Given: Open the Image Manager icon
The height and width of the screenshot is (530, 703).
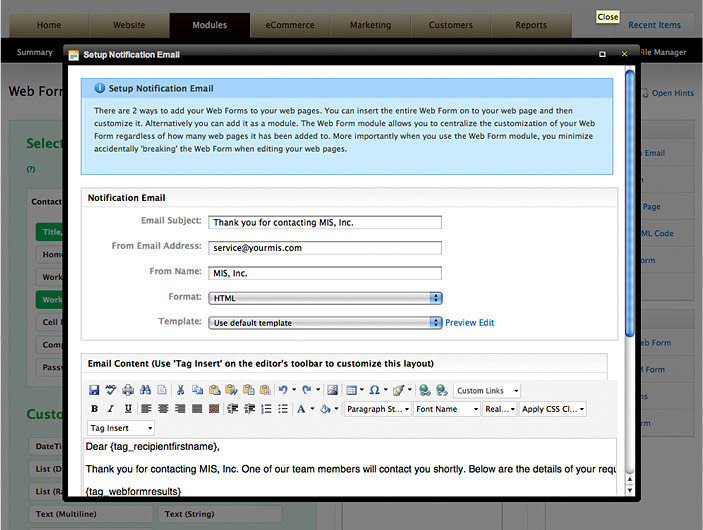Looking at the screenshot, I should tap(333, 390).
